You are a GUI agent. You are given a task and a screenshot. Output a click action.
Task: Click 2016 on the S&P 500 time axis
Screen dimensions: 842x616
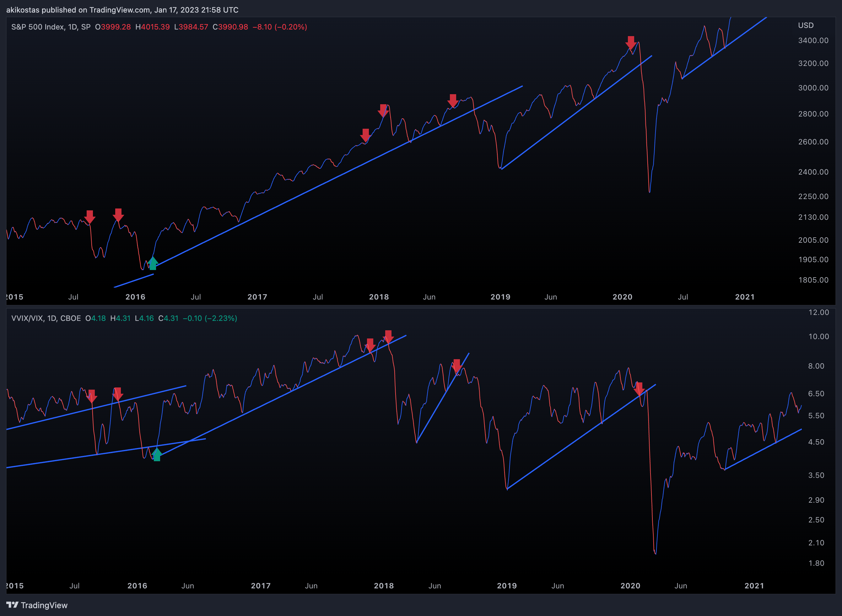point(135,297)
